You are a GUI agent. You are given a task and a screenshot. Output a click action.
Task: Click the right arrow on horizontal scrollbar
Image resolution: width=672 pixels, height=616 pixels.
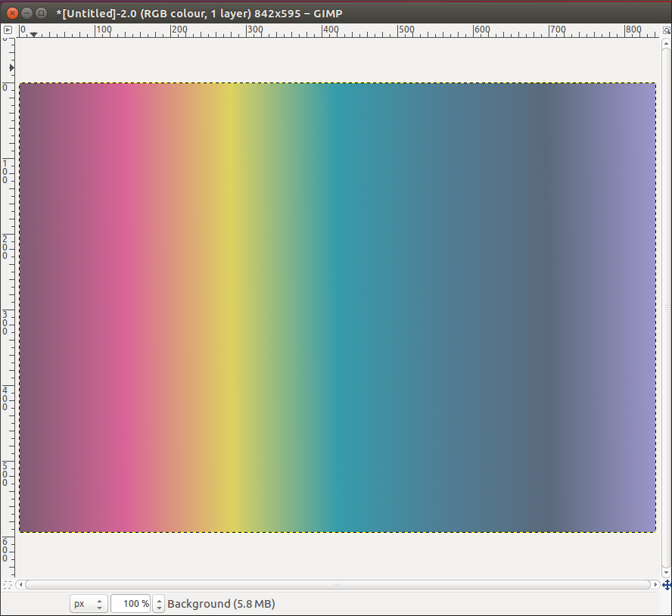(654, 584)
